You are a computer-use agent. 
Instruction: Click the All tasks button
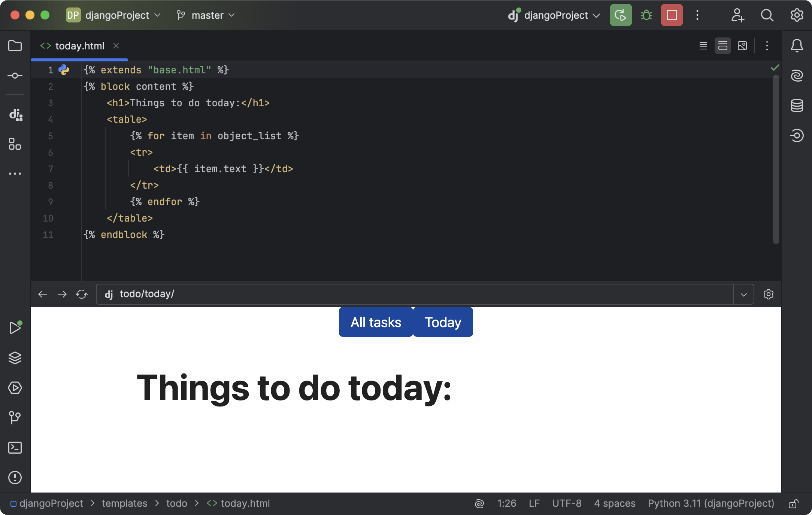[375, 322]
